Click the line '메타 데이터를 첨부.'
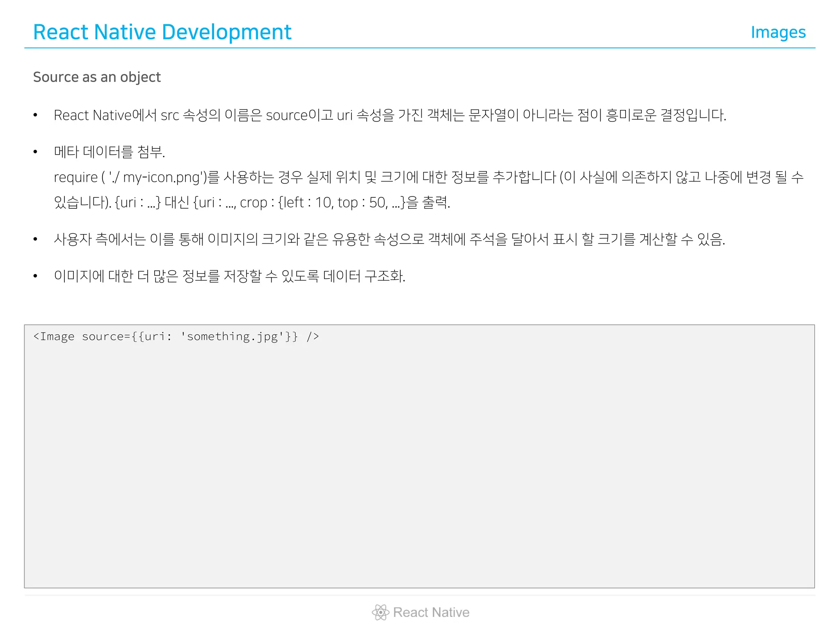This screenshot has width=840, height=630. [x=110, y=152]
